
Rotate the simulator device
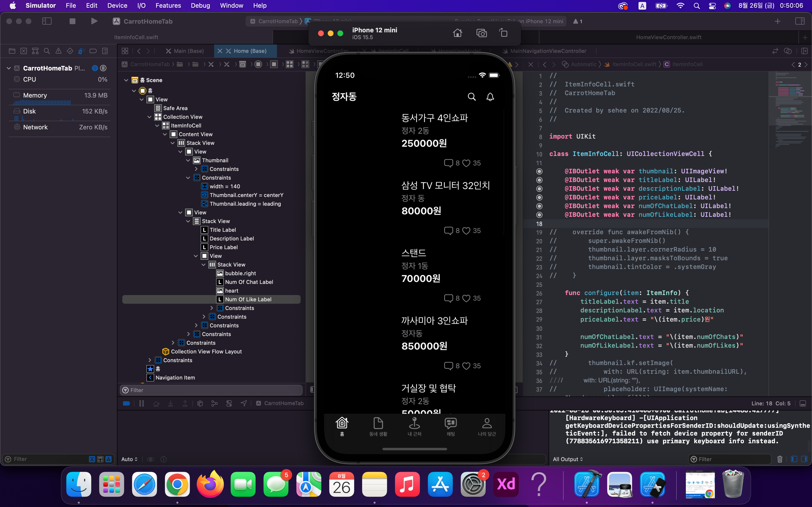point(503,33)
